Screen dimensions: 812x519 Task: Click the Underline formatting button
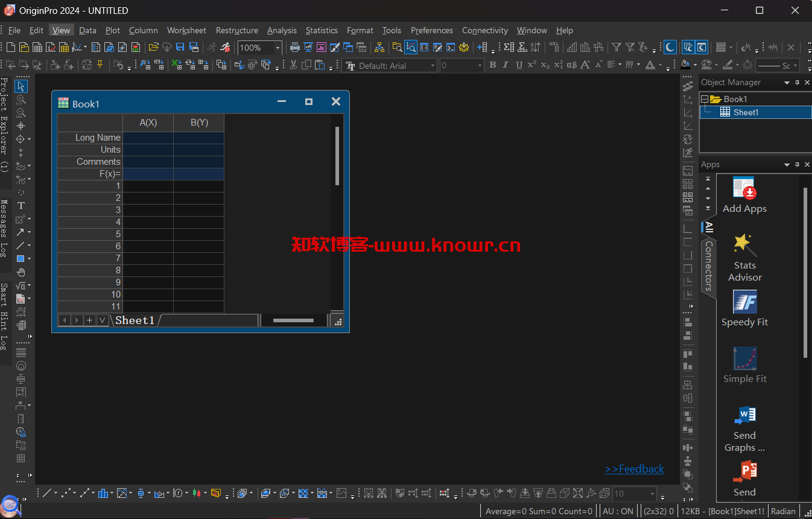pos(518,65)
